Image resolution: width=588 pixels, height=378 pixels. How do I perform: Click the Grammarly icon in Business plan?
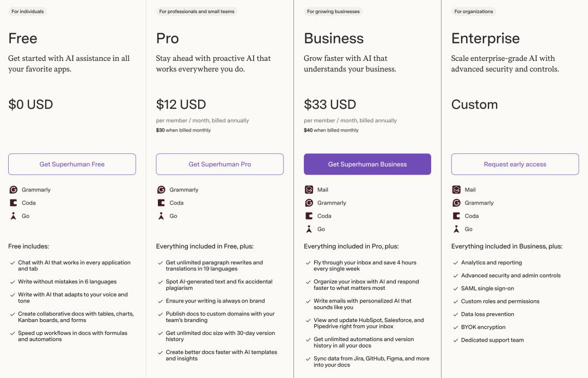(309, 203)
